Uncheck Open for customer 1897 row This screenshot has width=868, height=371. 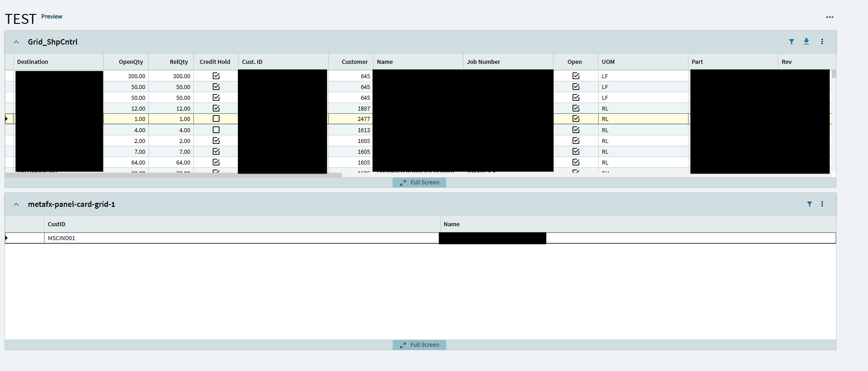click(576, 108)
